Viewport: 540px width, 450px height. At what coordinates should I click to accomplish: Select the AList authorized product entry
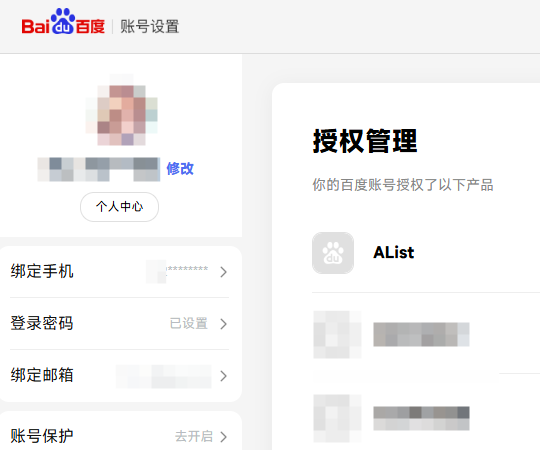tap(426, 253)
